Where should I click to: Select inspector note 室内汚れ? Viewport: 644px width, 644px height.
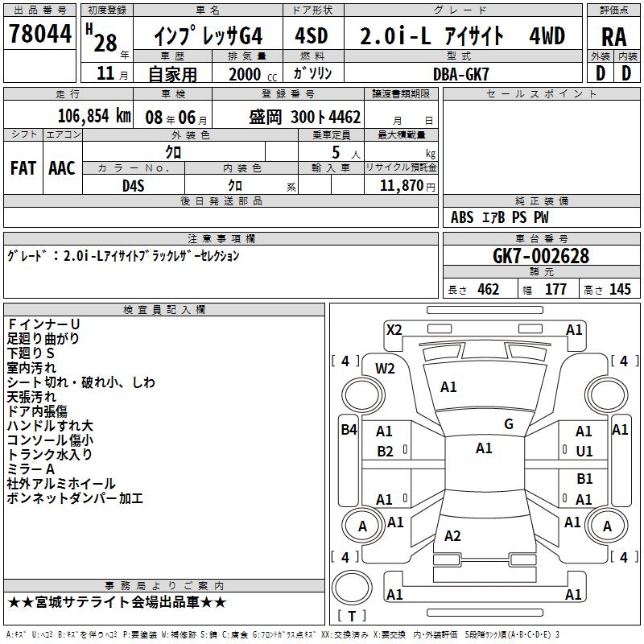tap(31, 368)
